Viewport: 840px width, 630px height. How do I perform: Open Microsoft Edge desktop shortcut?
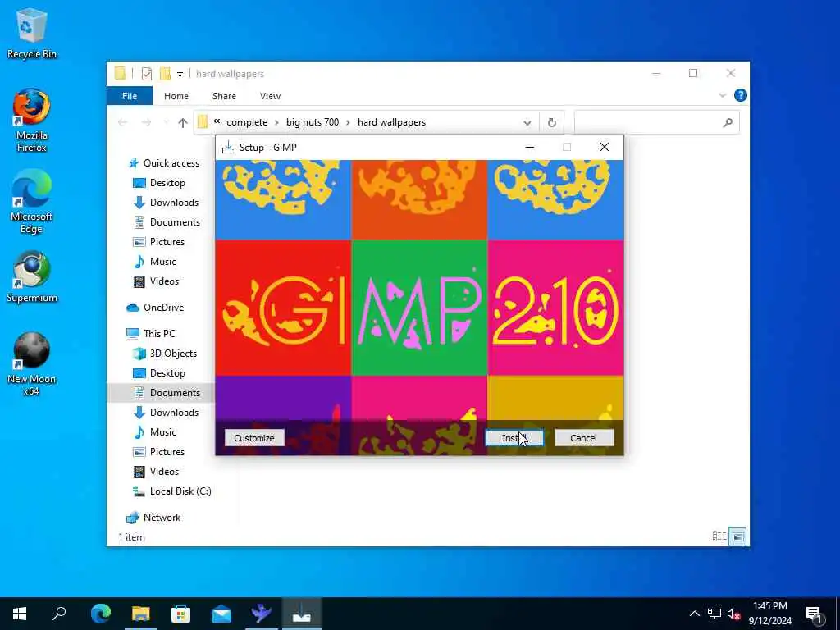[x=32, y=202]
